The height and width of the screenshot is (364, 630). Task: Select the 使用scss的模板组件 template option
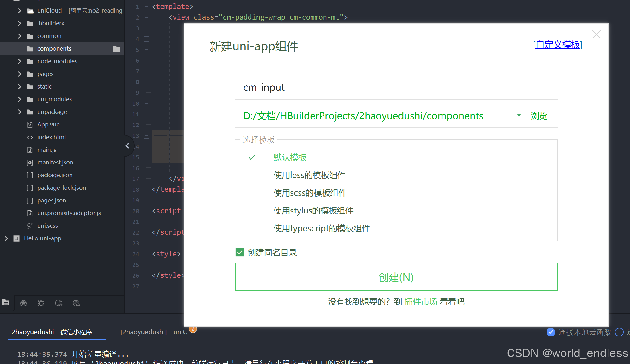(310, 193)
